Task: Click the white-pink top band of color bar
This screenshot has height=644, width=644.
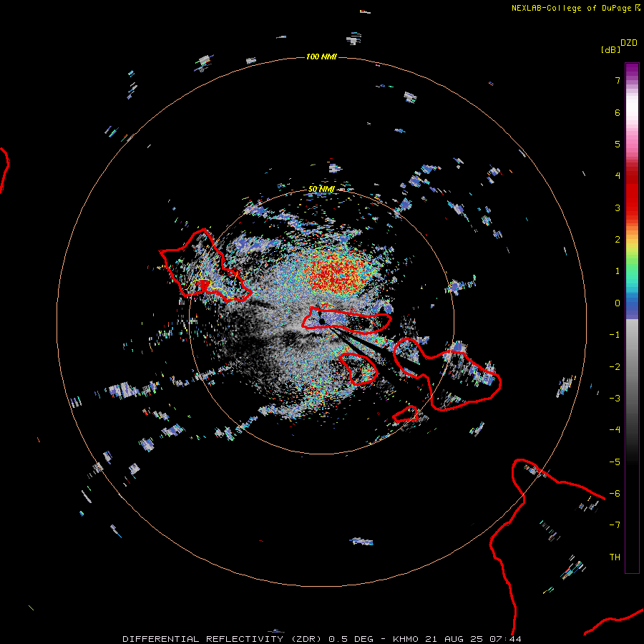Action: pos(632,110)
